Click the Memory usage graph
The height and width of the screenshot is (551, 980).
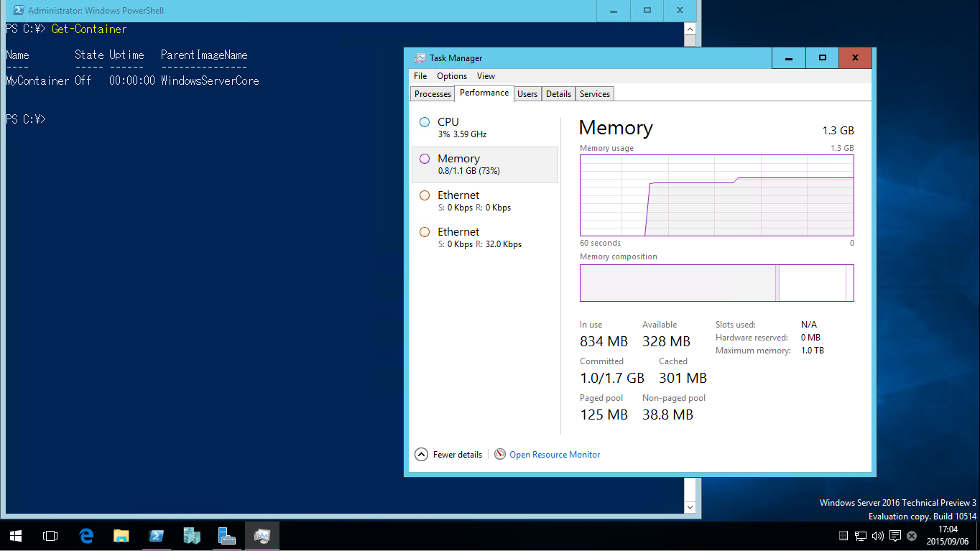click(717, 195)
